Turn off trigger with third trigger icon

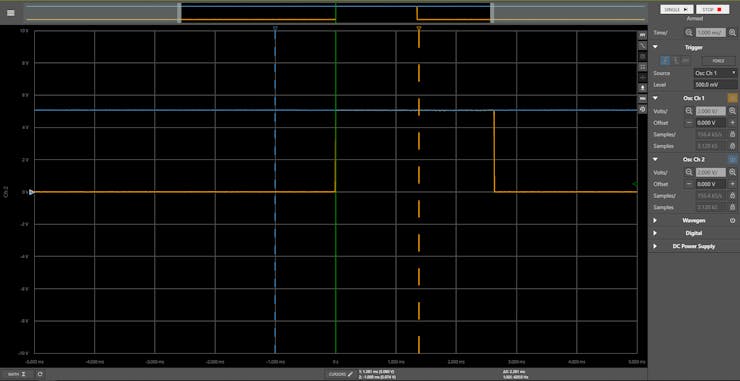tap(686, 61)
